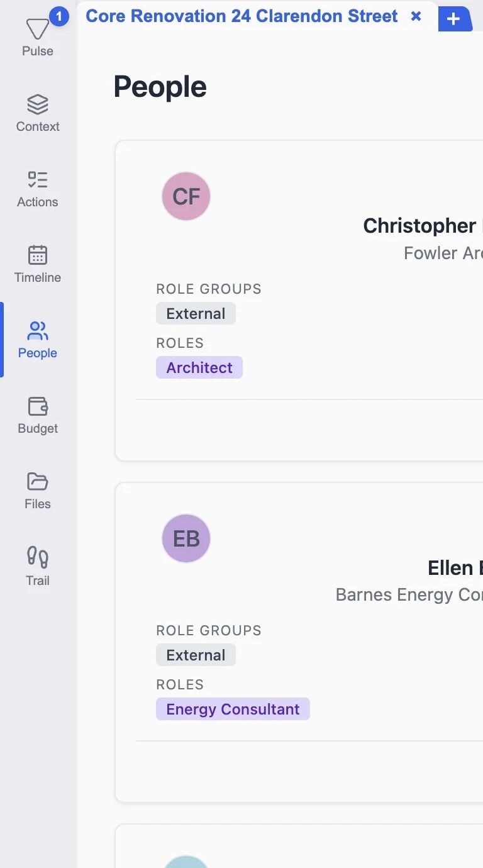Image resolution: width=483 pixels, height=868 pixels.
Task: Select the People icon in sidebar
Action: (38, 331)
